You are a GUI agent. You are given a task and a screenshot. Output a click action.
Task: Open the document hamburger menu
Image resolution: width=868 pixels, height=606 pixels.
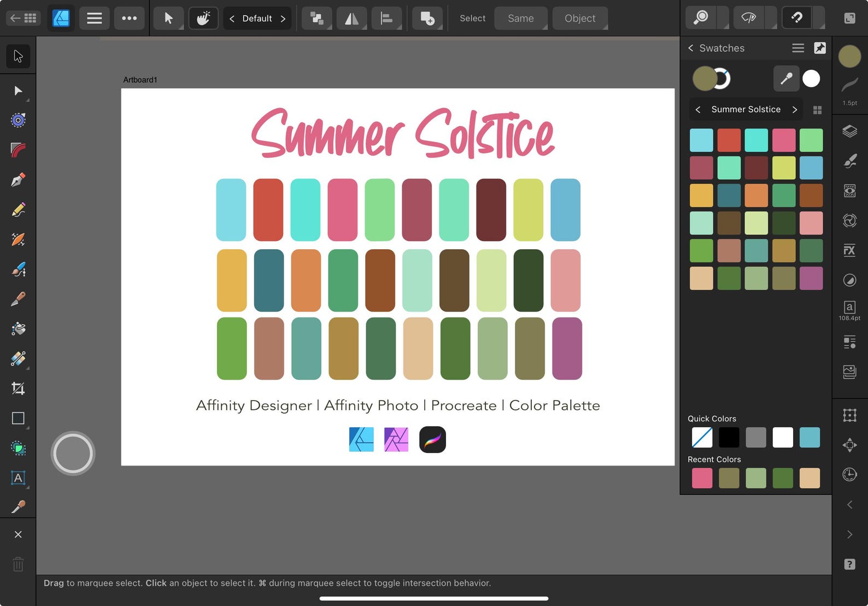click(95, 18)
